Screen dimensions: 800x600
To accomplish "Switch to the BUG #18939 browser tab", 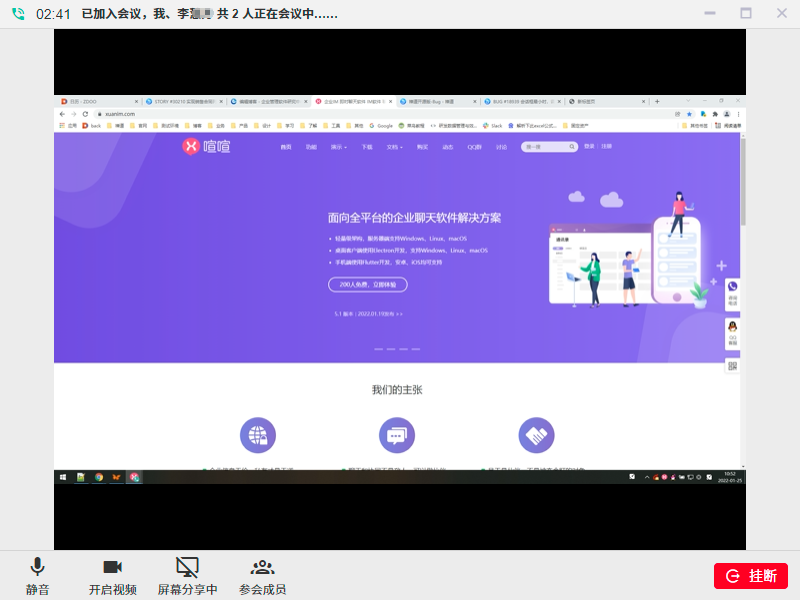I will point(522,102).
